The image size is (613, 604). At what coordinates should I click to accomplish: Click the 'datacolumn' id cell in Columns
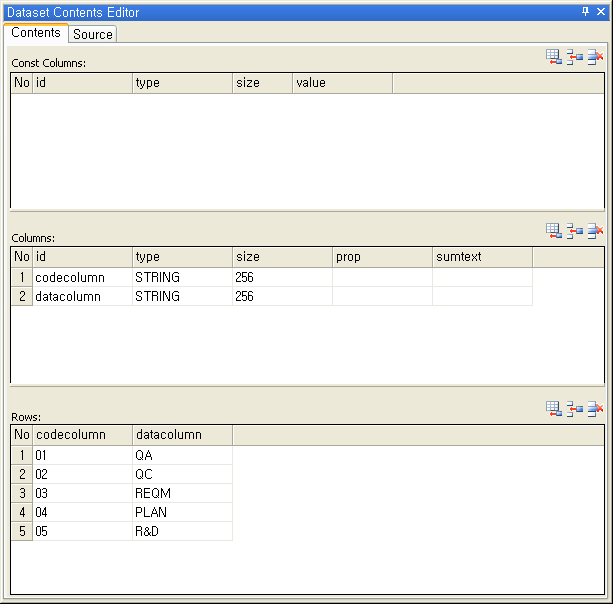[82, 296]
